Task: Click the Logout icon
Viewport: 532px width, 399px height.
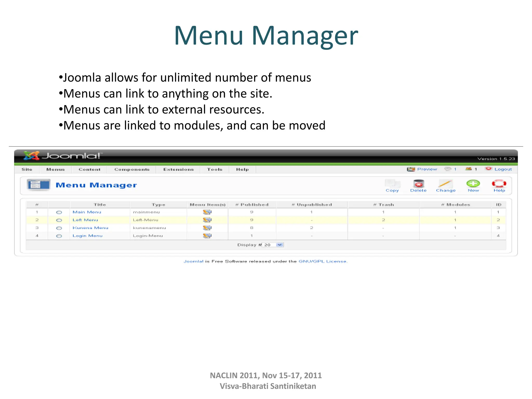Action: 489,169
